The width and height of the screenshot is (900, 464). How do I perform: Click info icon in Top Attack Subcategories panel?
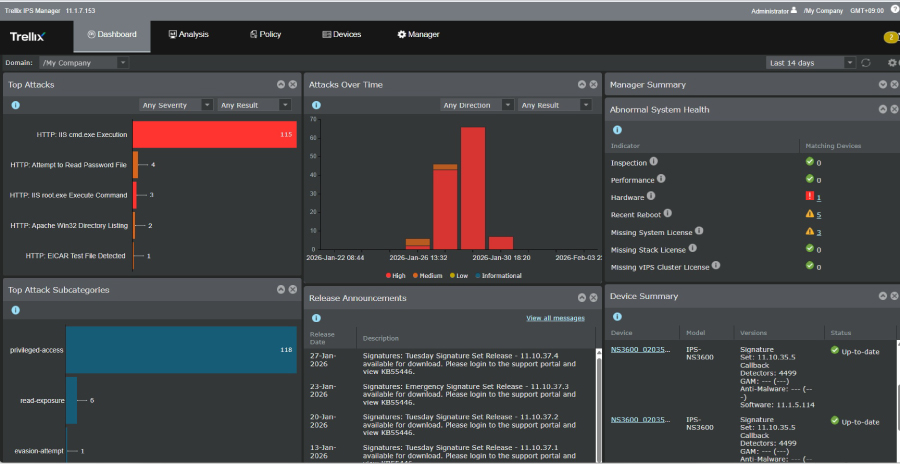point(15,310)
